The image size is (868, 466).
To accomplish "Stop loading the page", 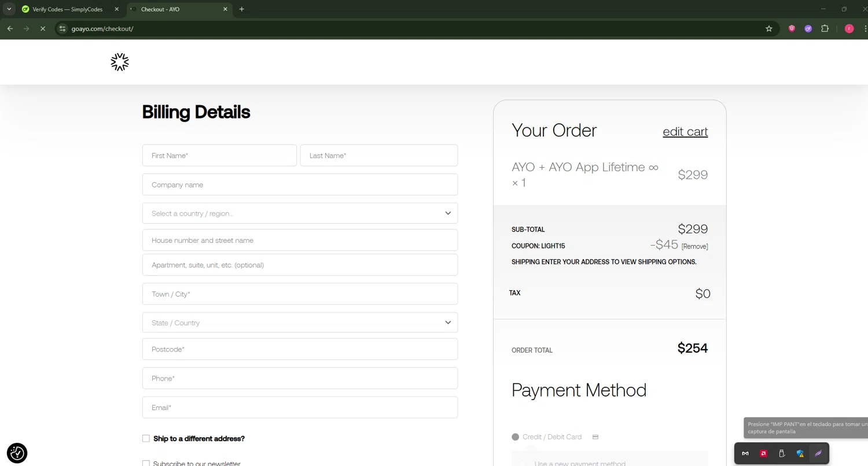I will [43, 28].
